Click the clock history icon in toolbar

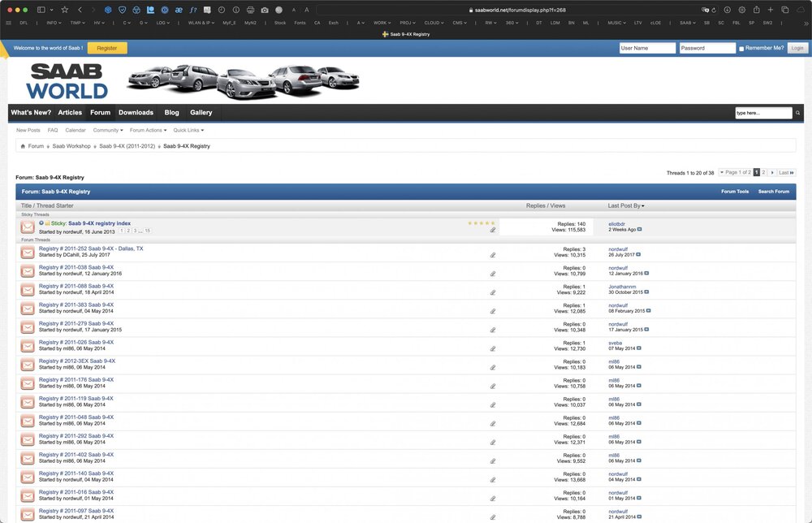tap(222, 10)
